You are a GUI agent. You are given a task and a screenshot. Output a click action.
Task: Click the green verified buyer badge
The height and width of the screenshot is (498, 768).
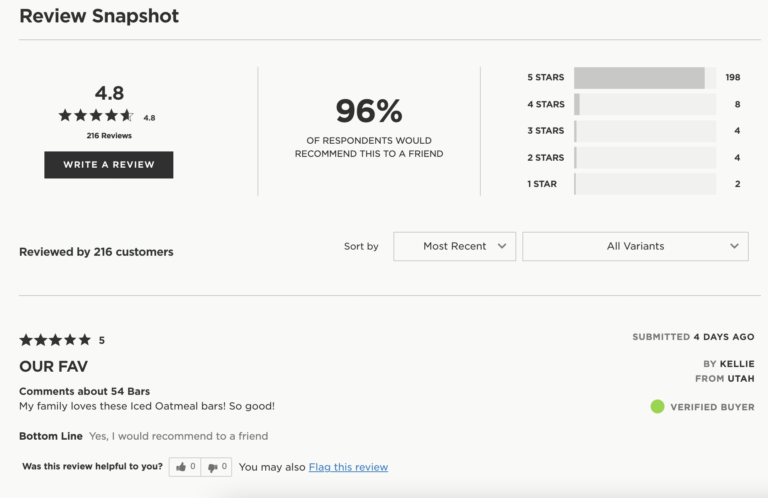tap(657, 407)
